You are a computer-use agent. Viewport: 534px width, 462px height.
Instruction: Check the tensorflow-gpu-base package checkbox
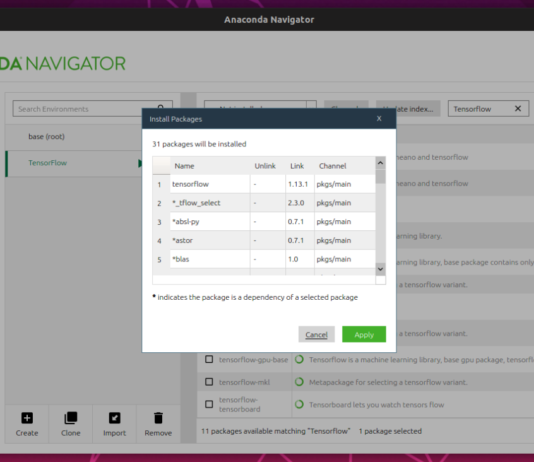pos(209,359)
